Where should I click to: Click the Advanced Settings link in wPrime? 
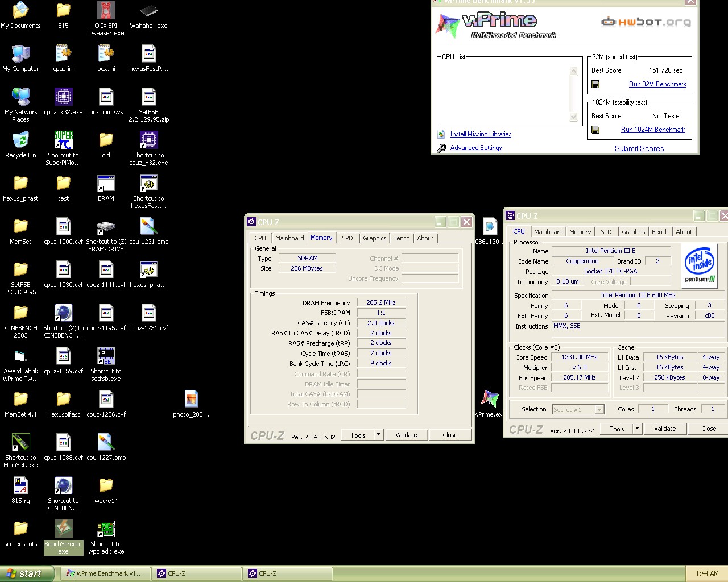click(476, 148)
